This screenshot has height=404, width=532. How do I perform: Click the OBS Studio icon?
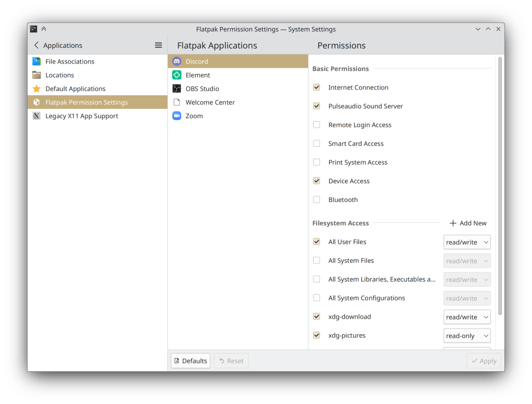coord(177,89)
